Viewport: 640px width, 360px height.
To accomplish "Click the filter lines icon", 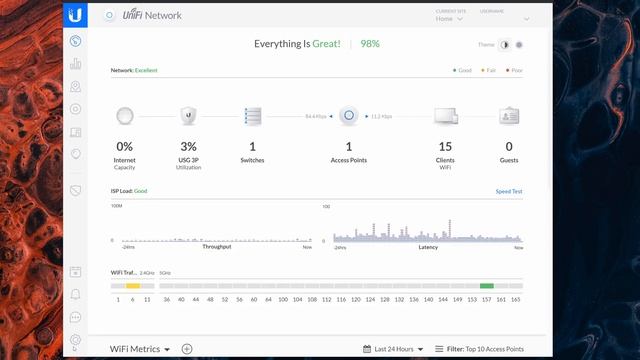I will [x=439, y=349].
